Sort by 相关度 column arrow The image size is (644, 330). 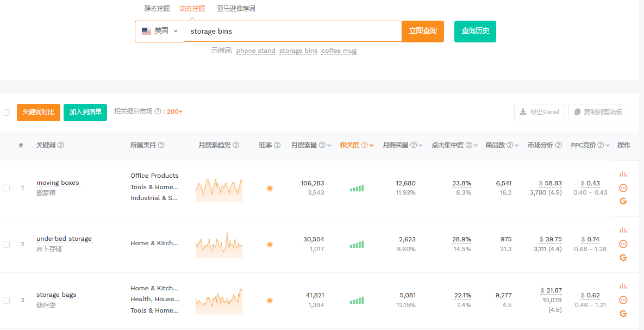click(x=372, y=146)
